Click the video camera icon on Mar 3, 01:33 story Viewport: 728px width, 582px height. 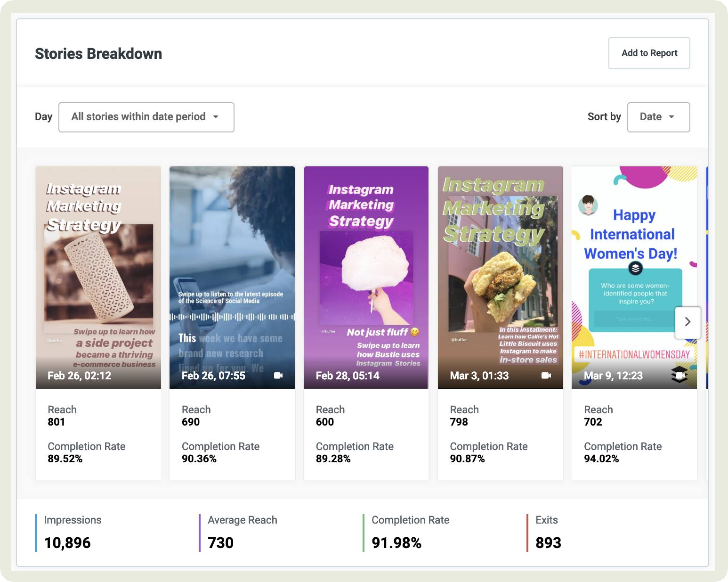(x=546, y=376)
